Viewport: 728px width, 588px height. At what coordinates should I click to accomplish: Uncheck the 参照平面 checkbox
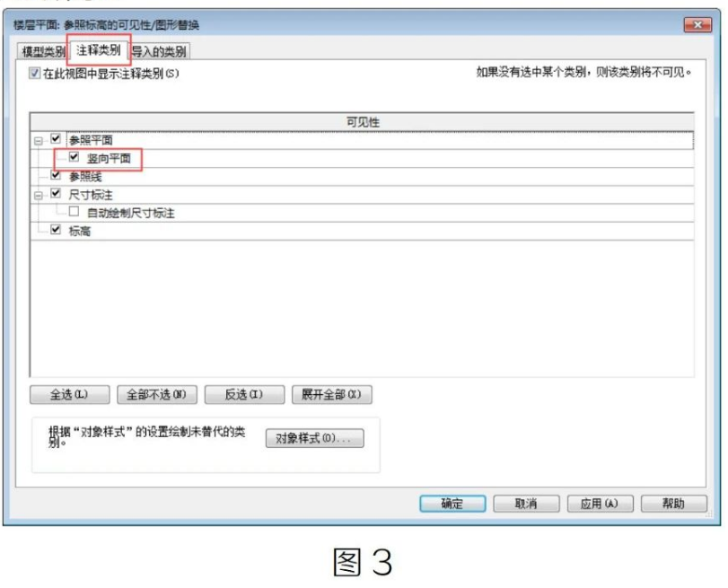(x=56, y=139)
